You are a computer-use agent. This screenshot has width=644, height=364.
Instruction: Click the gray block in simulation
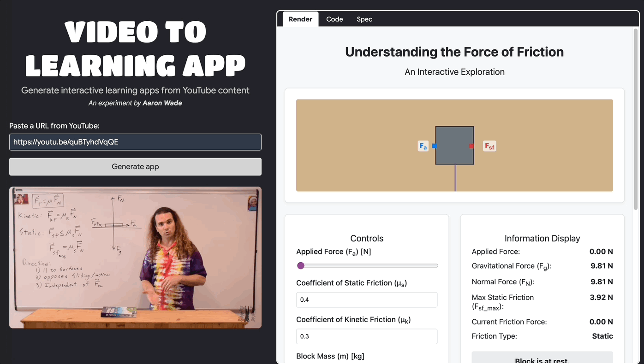click(454, 145)
